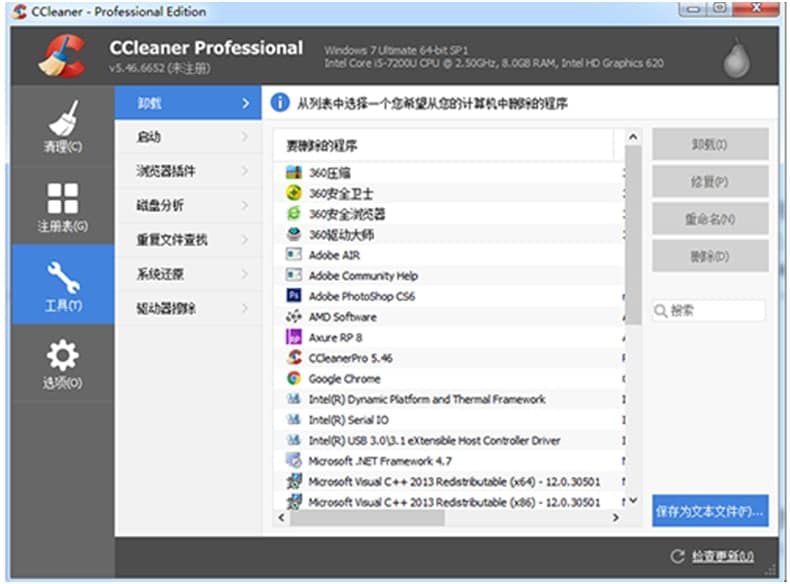Click the vertical scrollbar up arrow
This screenshot has width=790, height=584.
click(633, 137)
